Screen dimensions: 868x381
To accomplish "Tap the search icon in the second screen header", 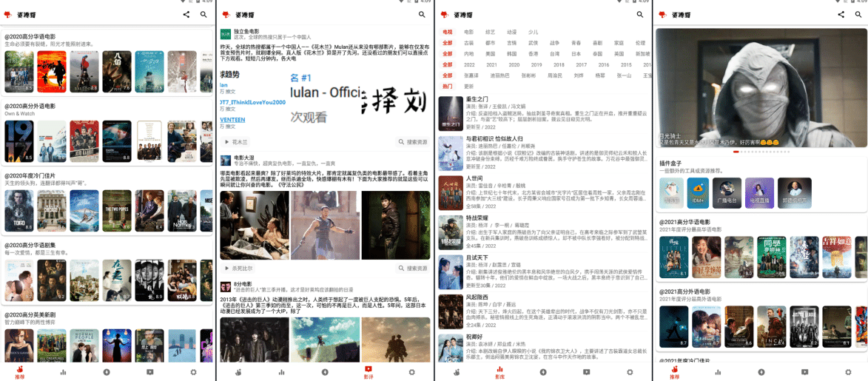I will coord(422,14).
